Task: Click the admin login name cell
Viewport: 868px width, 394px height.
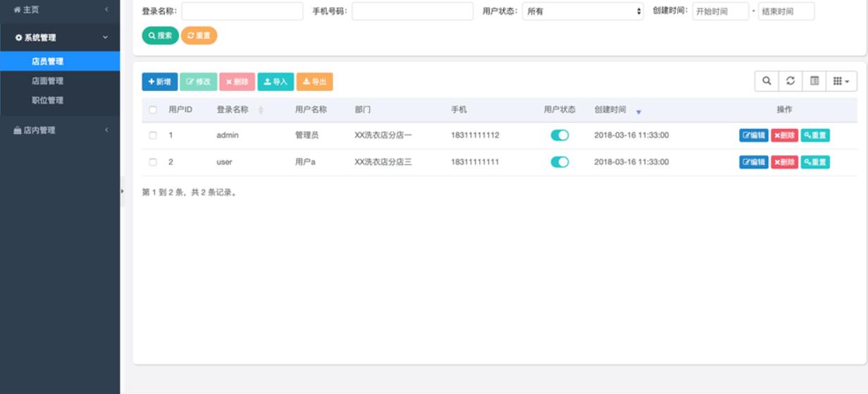Action: click(x=228, y=135)
